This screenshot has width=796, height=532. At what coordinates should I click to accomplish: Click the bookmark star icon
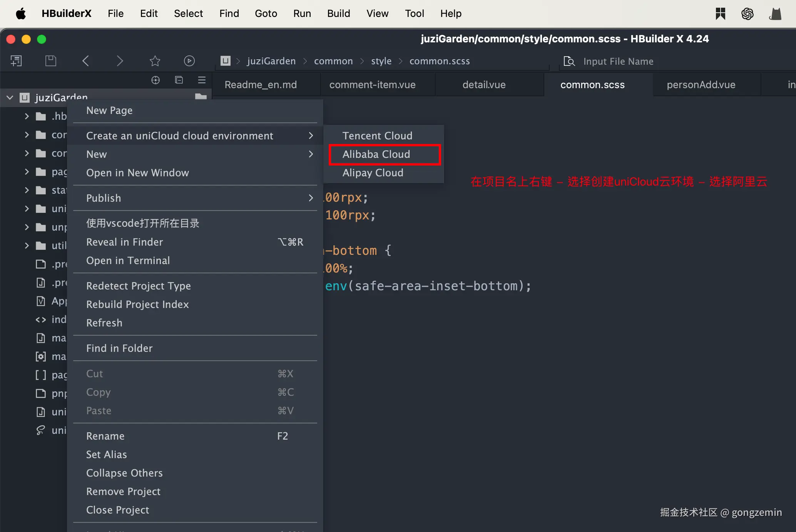point(155,61)
